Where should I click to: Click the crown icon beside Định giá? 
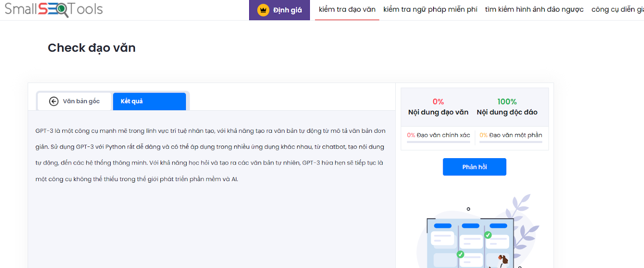(263, 10)
